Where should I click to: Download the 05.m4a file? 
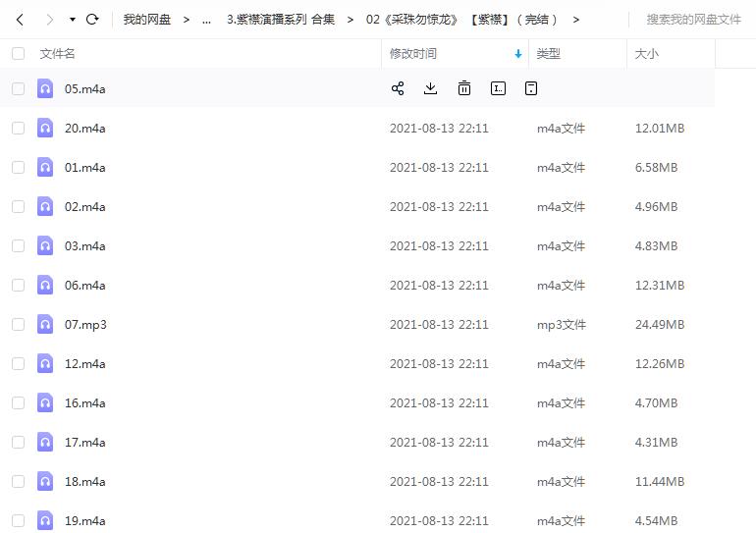(431, 88)
